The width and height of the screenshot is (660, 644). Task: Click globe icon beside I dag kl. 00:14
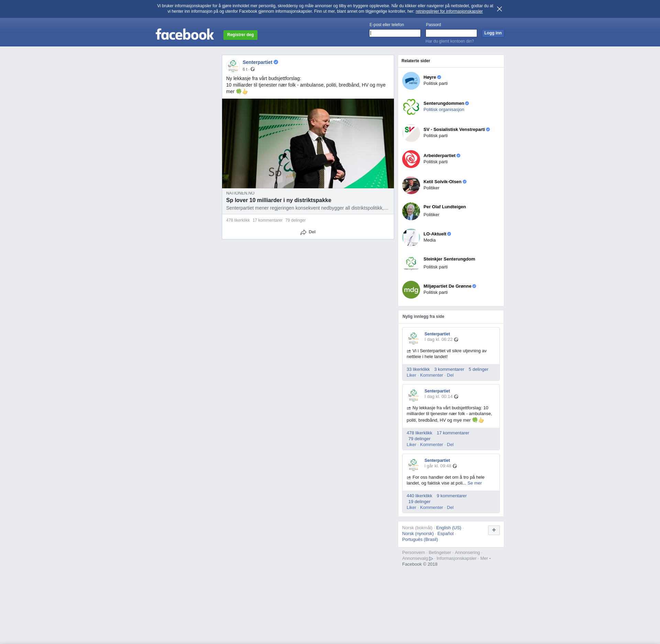pyautogui.click(x=456, y=397)
